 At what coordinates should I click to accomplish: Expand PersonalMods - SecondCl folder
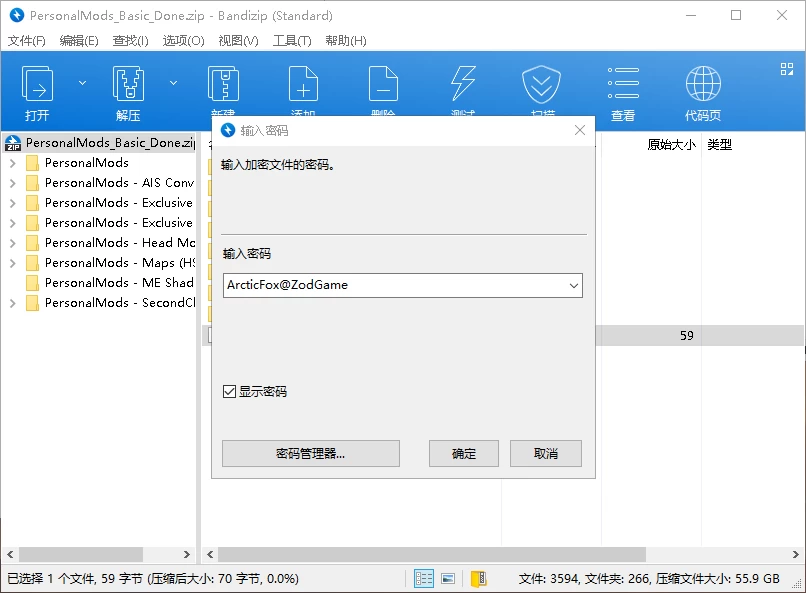point(13,303)
